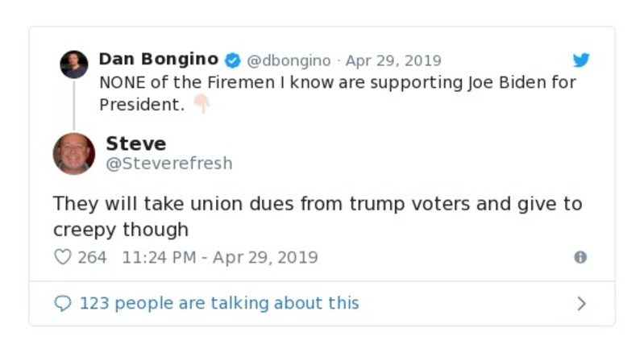Open the tweet info icon

click(580, 257)
